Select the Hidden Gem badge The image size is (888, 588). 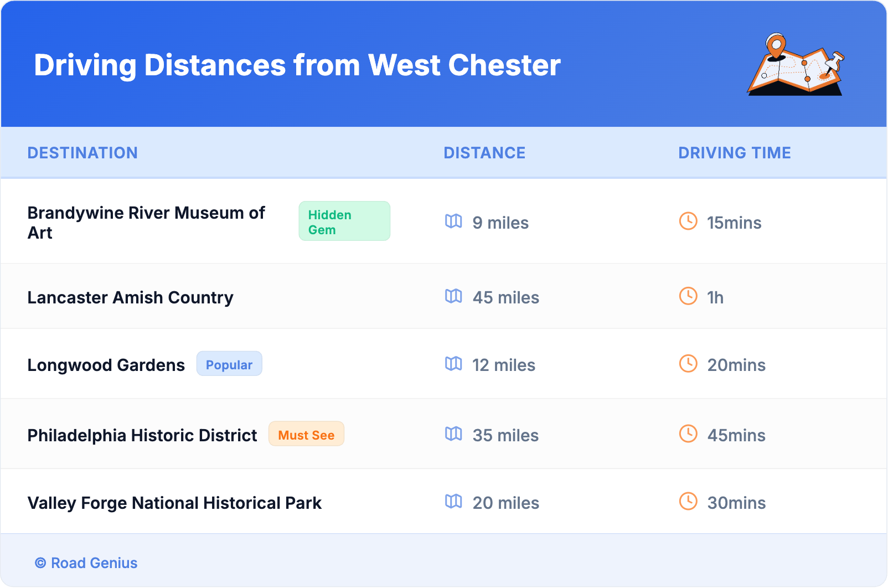point(344,221)
